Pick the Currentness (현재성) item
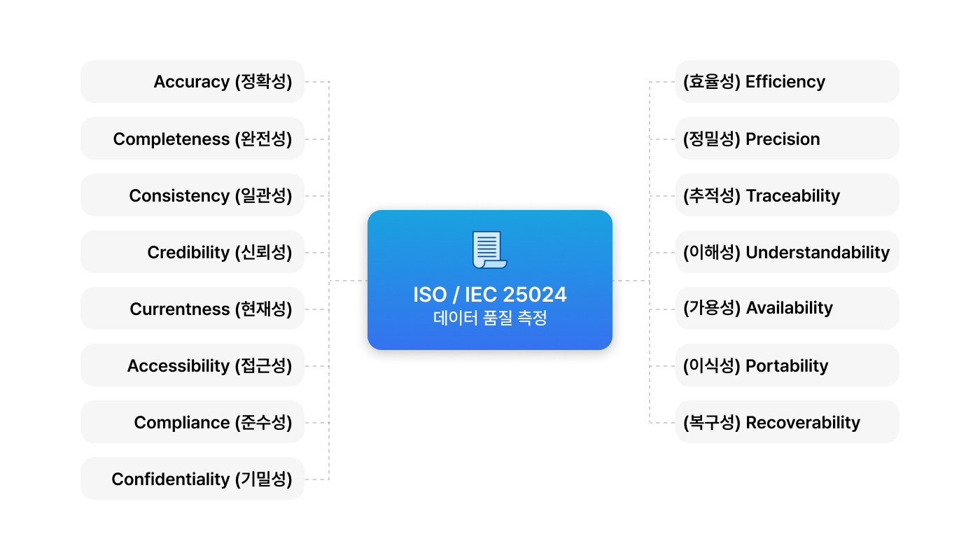This screenshot has height=560, width=980. (x=192, y=309)
